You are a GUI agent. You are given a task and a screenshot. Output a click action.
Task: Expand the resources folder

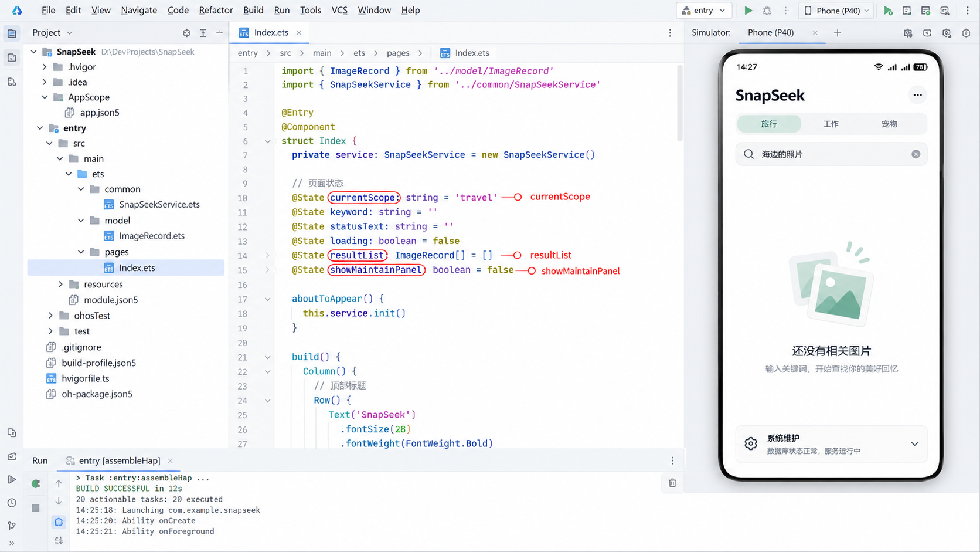pos(60,285)
